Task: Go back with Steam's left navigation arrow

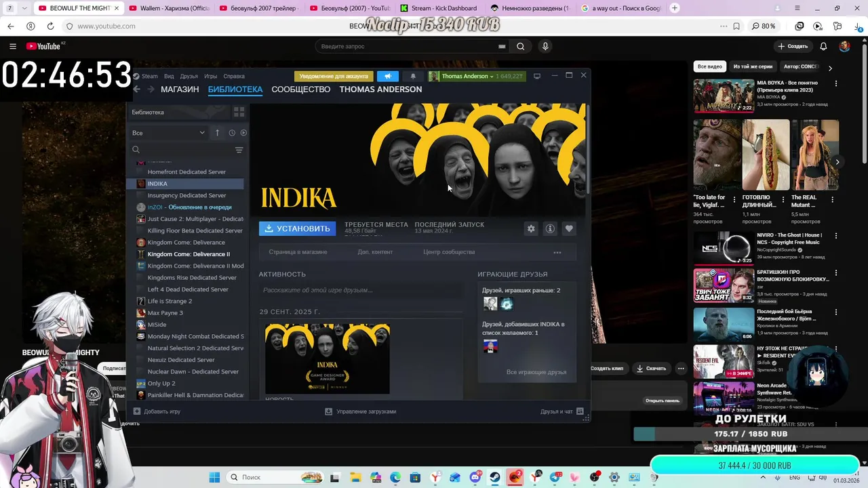Action: pyautogui.click(x=137, y=89)
